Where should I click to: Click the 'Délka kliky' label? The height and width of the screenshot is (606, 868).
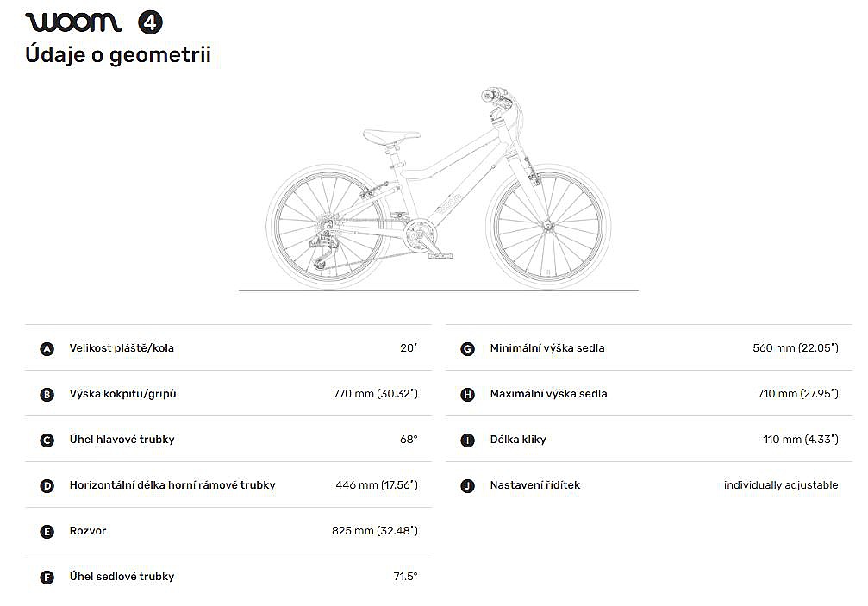pos(518,440)
